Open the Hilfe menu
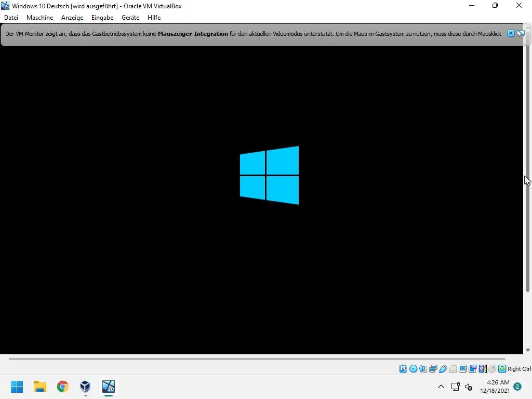Image resolution: width=532 pixels, height=399 pixels. [154, 18]
